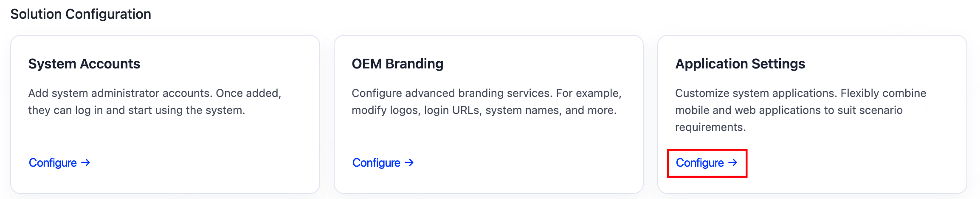Open the Configure link under System Accounts

pyautogui.click(x=53, y=163)
